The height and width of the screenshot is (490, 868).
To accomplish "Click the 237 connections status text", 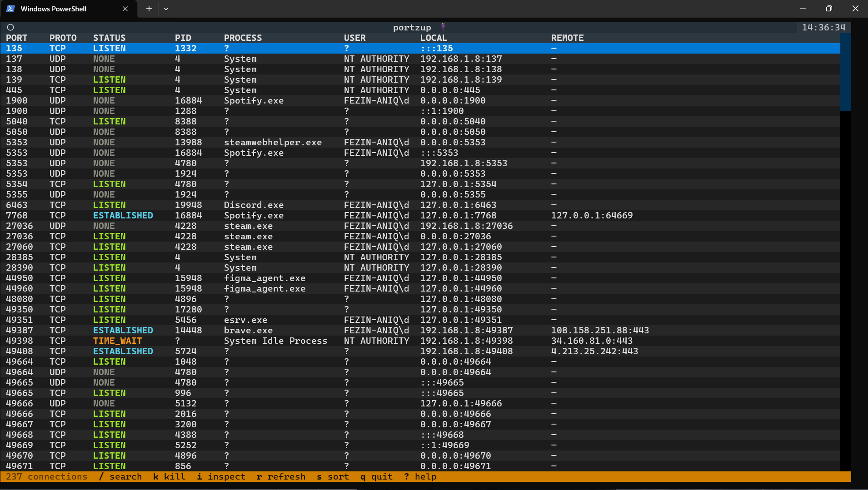I will coord(46,477).
